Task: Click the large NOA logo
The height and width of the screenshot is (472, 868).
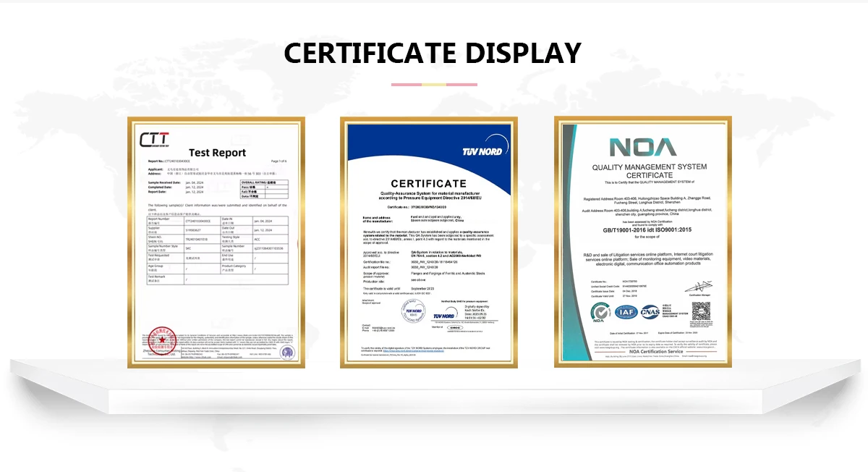Action: [x=643, y=147]
